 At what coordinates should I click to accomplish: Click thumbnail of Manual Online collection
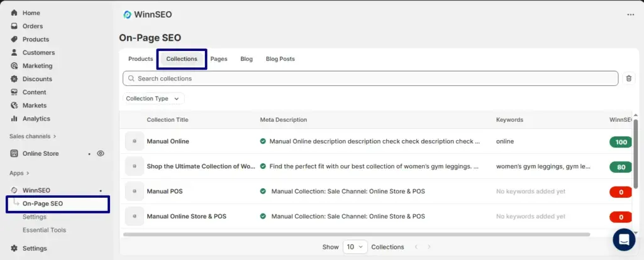click(135, 141)
